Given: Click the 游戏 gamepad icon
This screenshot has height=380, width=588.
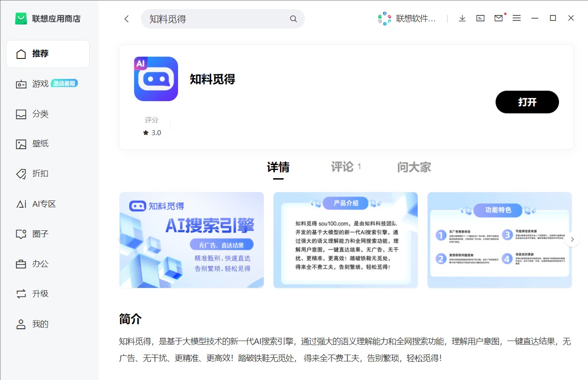Looking at the screenshot, I should pyautogui.click(x=21, y=84).
